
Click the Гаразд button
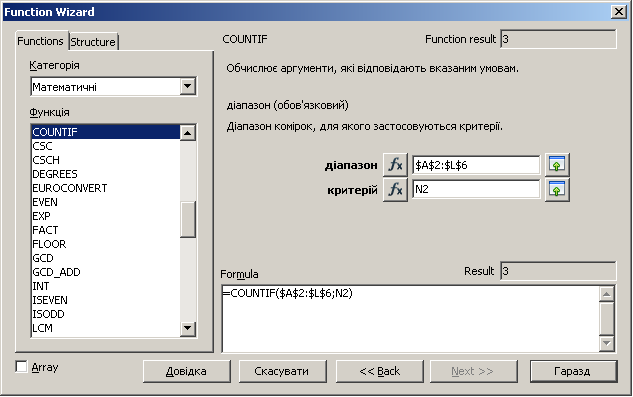coord(573,371)
